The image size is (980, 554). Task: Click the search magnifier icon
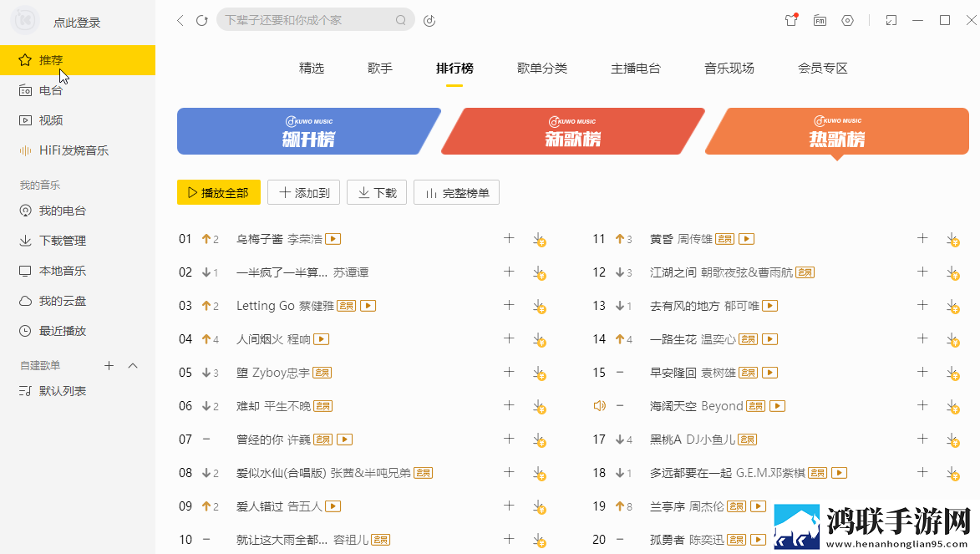coord(401,21)
